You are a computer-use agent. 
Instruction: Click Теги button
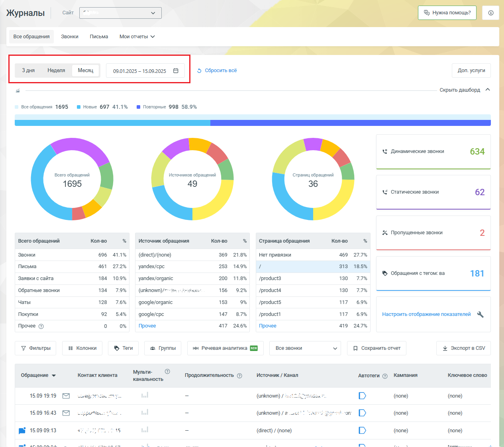[123, 348]
